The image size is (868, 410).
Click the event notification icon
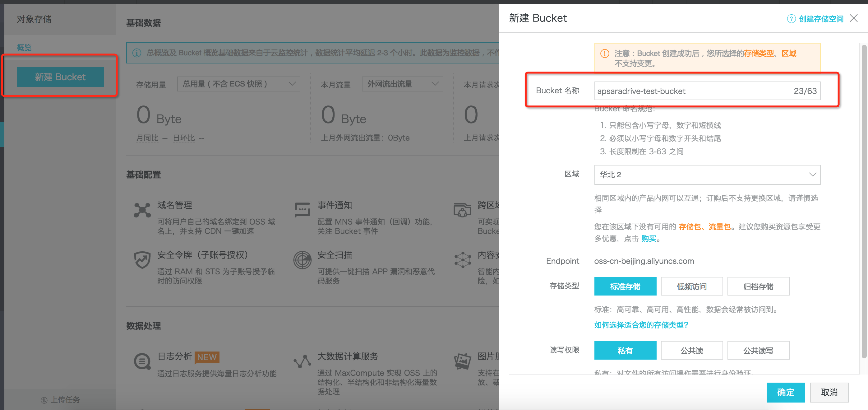pos(302,210)
